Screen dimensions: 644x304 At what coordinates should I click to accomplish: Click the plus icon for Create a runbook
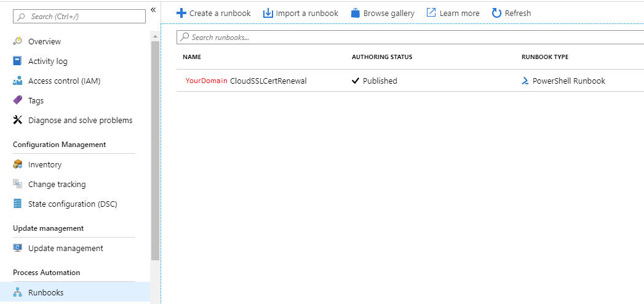click(181, 13)
